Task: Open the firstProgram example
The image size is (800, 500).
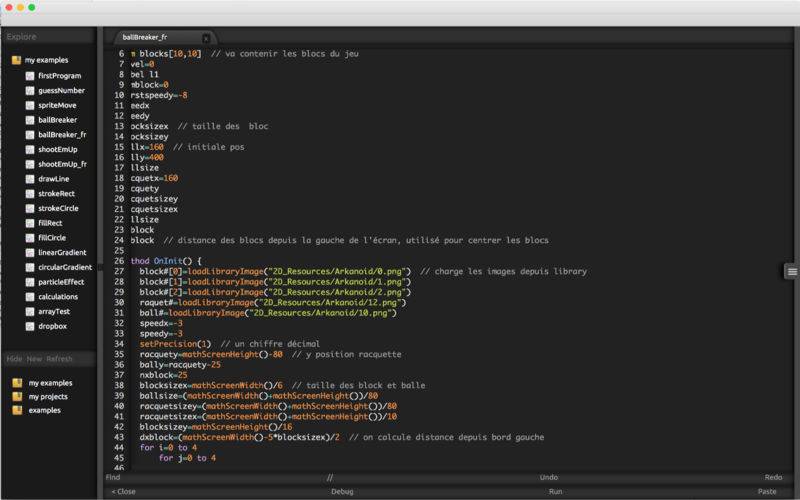Action: [x=60, y=76]
